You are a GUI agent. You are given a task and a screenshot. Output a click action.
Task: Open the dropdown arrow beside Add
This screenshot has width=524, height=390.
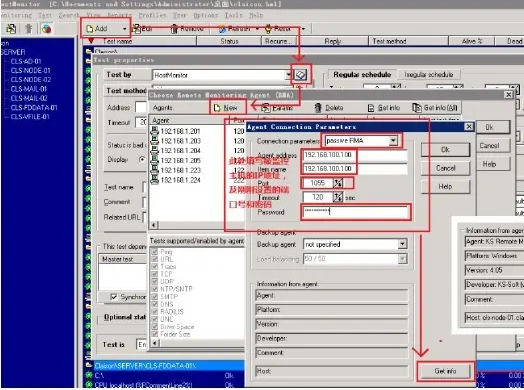124,29
